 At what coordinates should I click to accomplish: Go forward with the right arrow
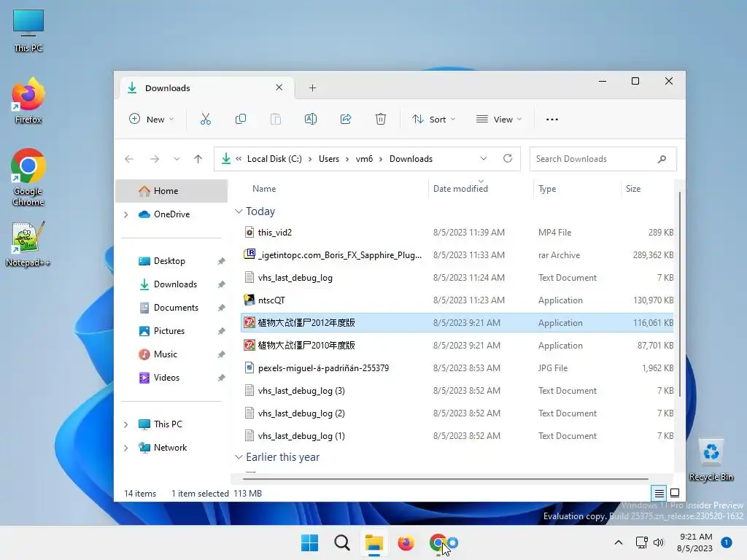[155, 159]
